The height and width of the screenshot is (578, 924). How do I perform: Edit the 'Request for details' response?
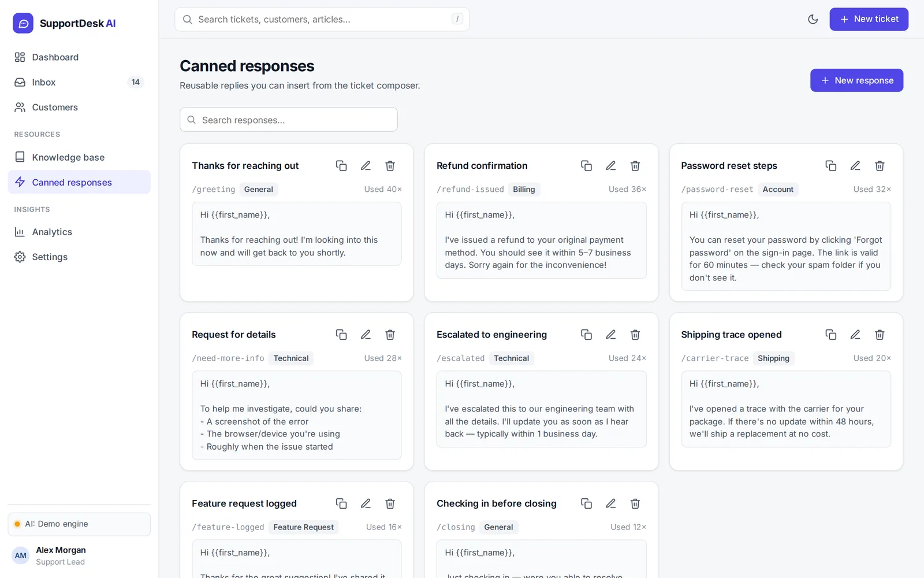point(366,335)
